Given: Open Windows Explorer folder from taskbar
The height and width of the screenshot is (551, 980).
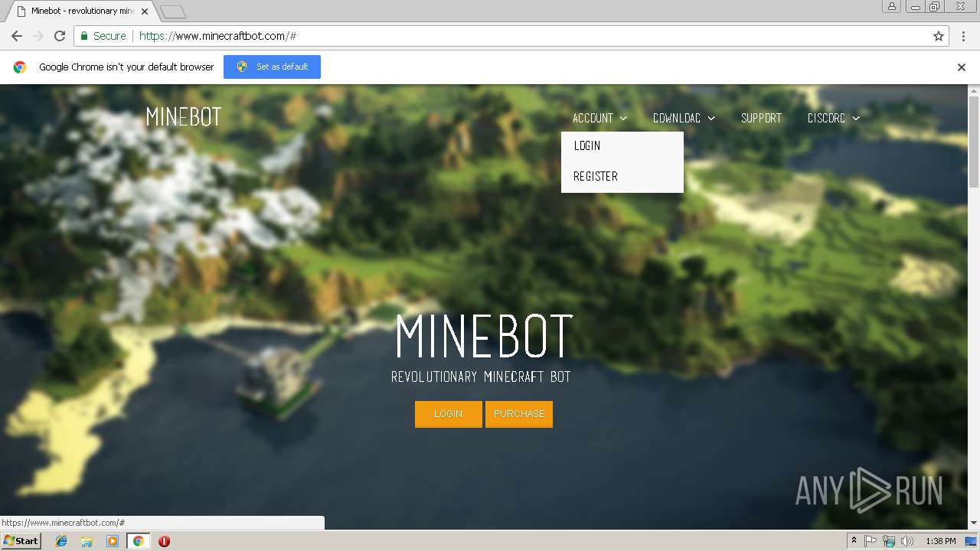Looking at the screenshot, I should [x=87, y=541].
